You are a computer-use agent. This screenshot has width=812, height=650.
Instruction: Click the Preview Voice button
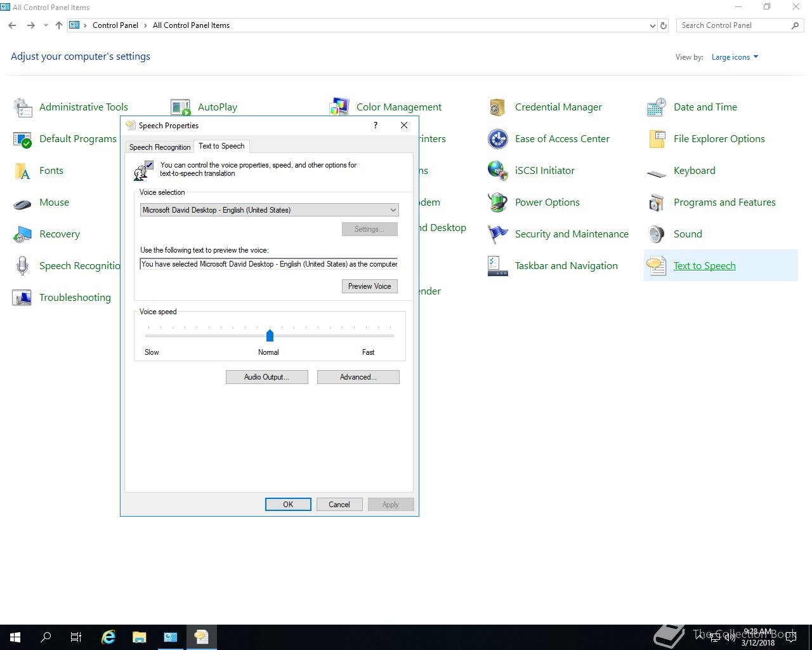(369, 286)
